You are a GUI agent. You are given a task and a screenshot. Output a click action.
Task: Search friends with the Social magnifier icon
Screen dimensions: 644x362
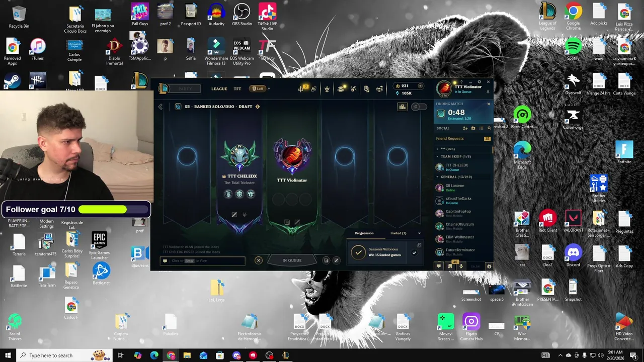pos(489,128)
